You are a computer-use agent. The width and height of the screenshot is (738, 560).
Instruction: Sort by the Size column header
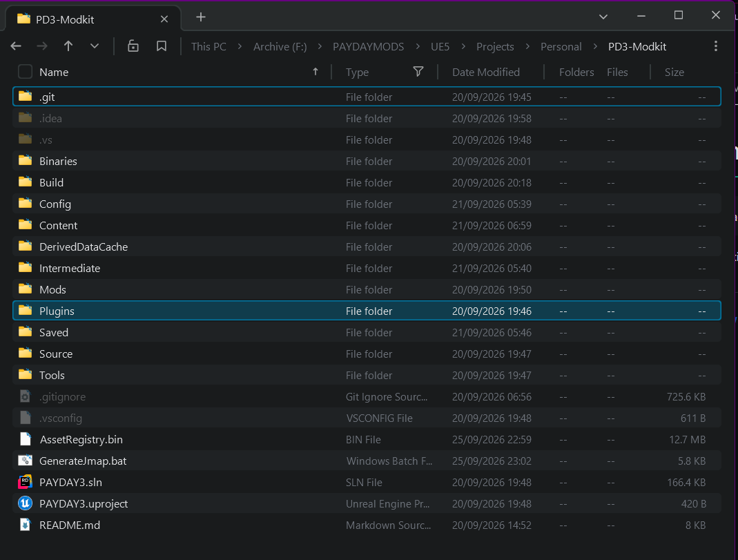click(x=674, y=72)
